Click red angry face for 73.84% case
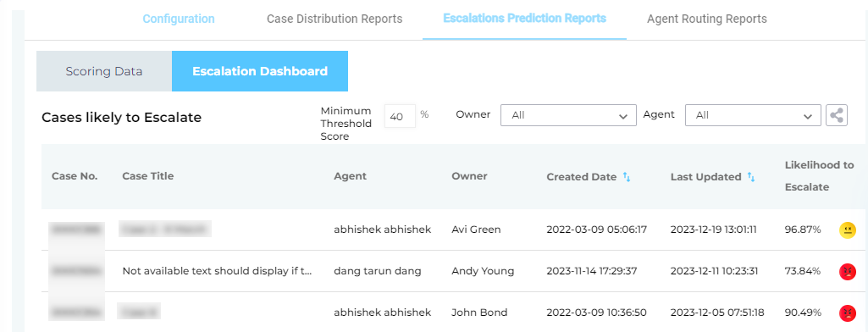The height and width of the screenshot is (332, 868). click(847, 271)
